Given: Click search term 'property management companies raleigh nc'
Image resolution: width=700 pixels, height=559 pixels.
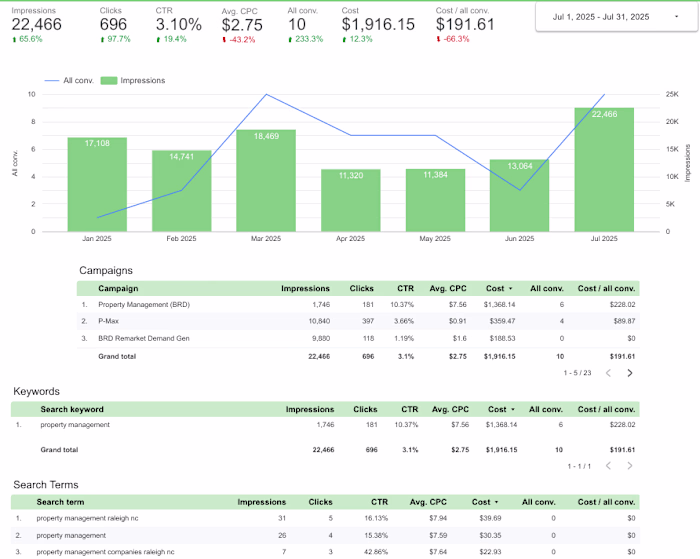Looking at the screenshot, I should click(x=105, y=552).
